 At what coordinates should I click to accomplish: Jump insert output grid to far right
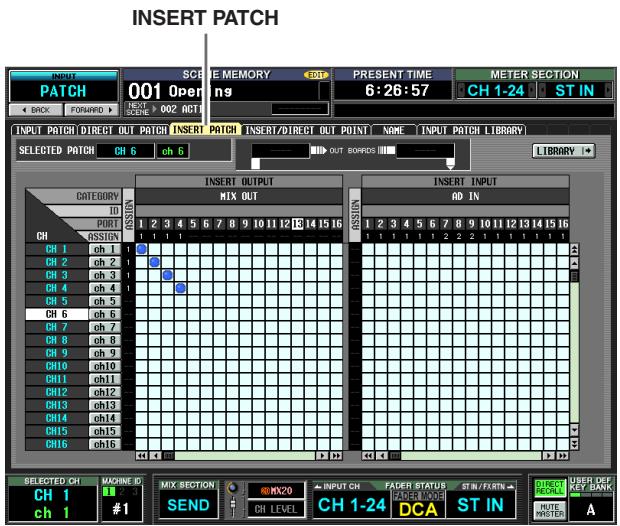point(336,456)
